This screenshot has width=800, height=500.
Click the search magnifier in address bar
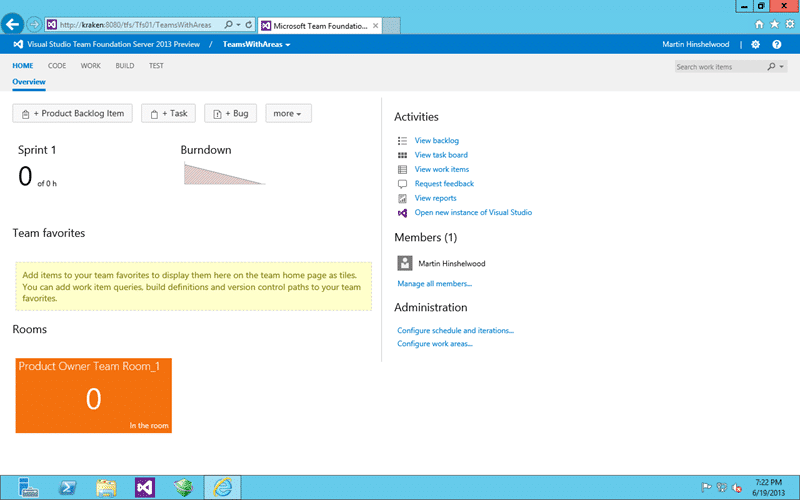coord(229,24)
